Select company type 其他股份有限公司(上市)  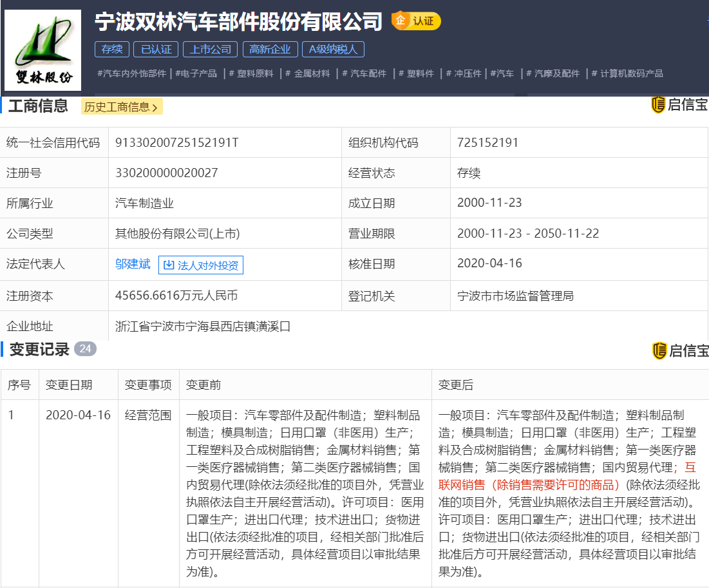pos(177,233)
